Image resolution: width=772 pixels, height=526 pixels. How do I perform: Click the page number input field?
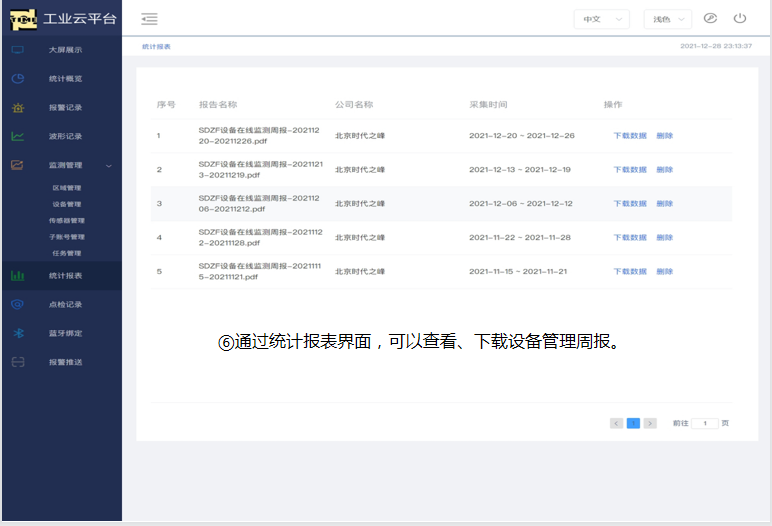705,423
